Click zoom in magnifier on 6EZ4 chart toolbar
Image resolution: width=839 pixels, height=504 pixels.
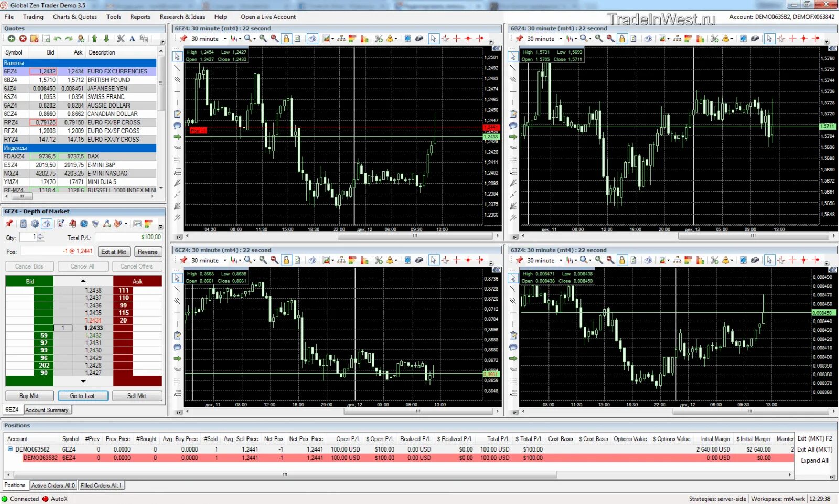pos(263,39)
